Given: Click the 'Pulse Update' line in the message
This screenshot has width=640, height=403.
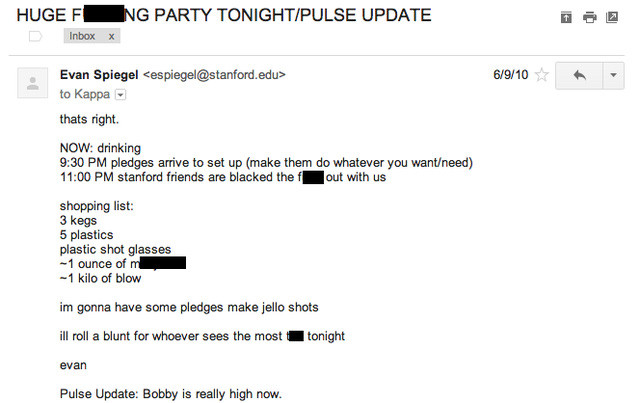Looking at the screenshot, I should (x=171, y=394).
